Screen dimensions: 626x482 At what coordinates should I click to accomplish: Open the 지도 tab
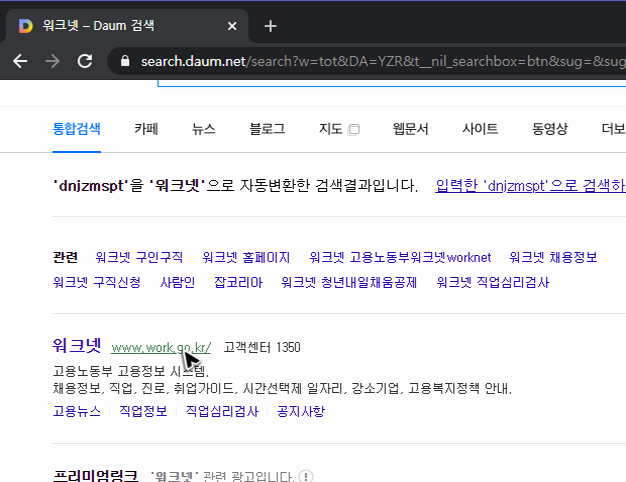(x=330, y=129)
